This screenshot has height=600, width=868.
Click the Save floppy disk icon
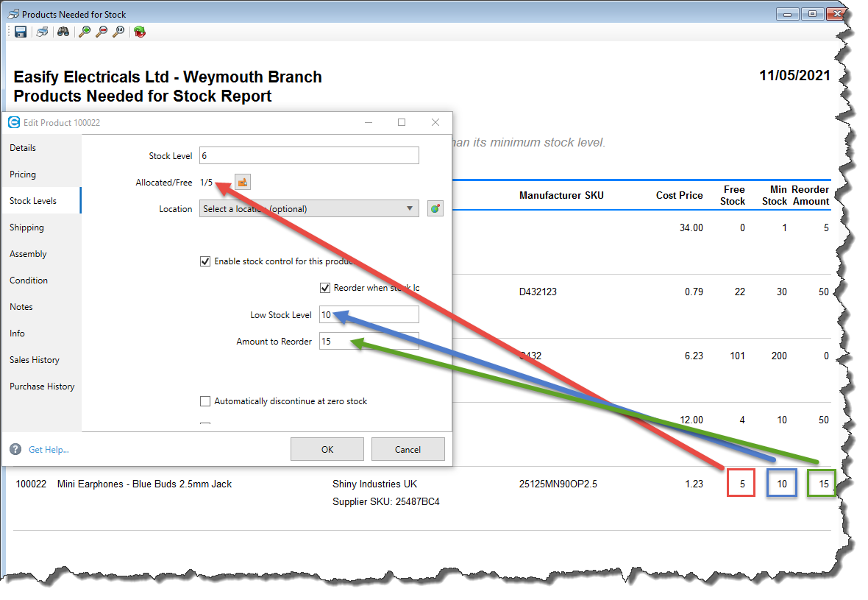click(x=21, y=32)
